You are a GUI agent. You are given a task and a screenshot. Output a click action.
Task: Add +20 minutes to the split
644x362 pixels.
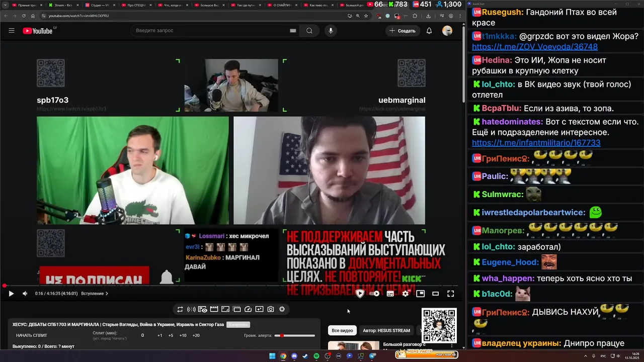tap(196, 335)
